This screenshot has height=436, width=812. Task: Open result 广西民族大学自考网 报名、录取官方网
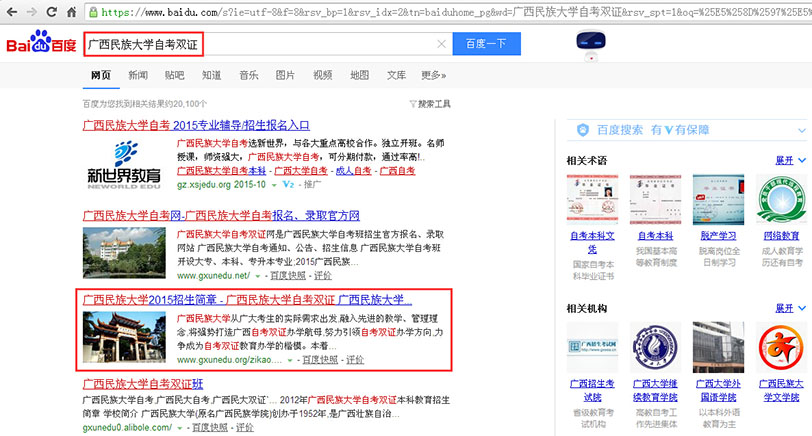click(x=221, y=215)
